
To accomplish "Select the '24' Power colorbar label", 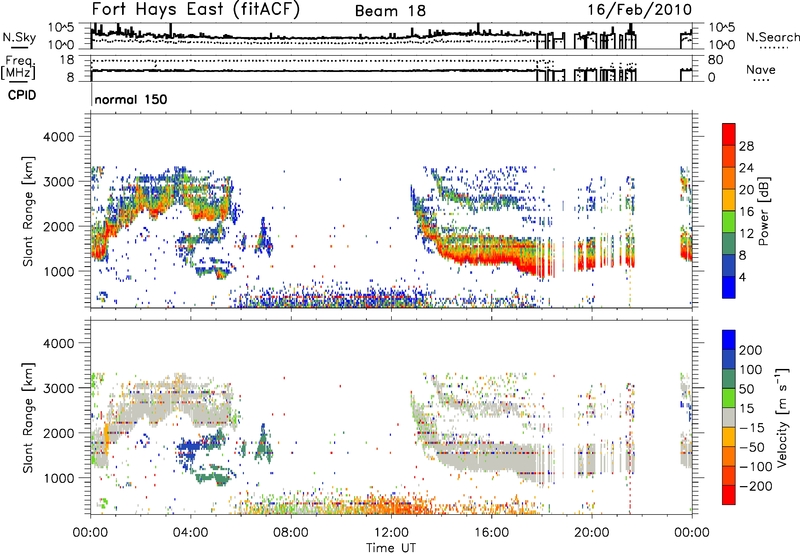I will tap(746, 168).
